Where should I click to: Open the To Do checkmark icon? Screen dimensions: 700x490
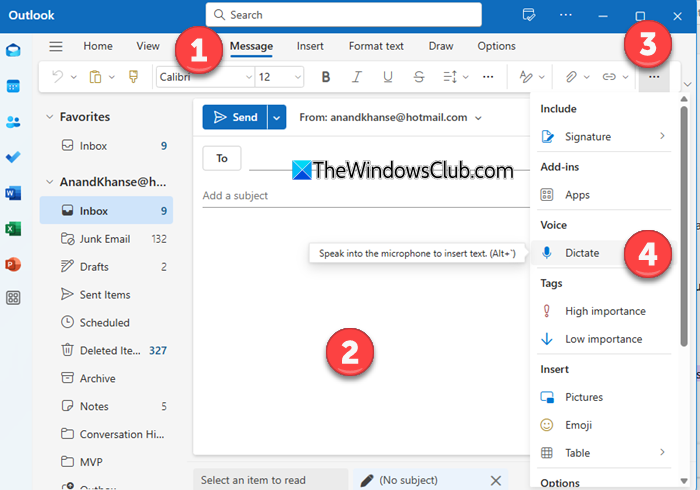click(x=13, y=157)
